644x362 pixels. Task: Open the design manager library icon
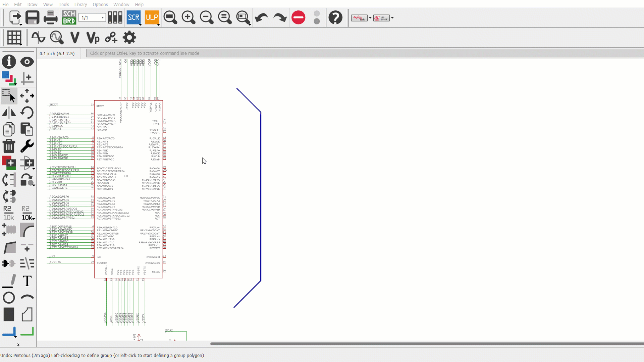pyautogui.click(x=115, y=17)
